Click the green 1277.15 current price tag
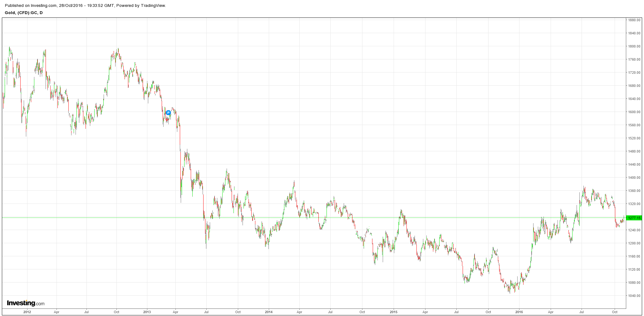This screenshot has height=316, width=644. click(634, 218)
